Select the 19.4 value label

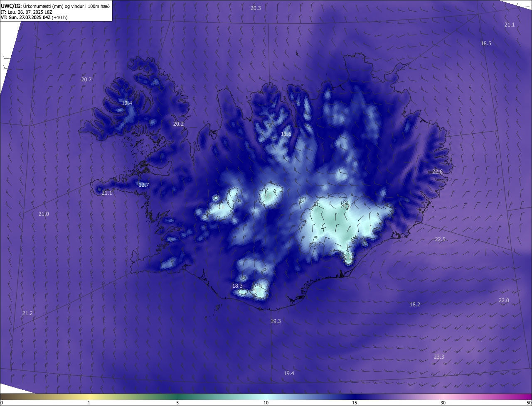pyautogui.click(x=289, y=373)
